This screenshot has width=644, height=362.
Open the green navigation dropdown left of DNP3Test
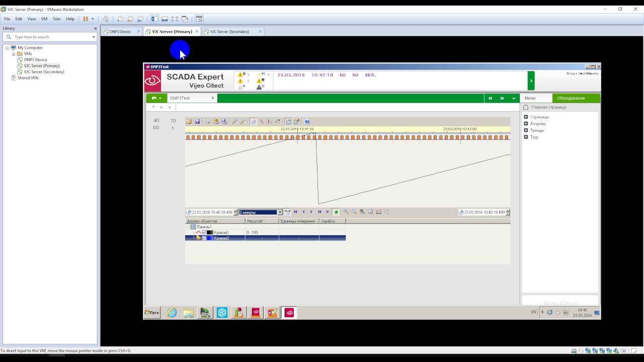point(156,98)
